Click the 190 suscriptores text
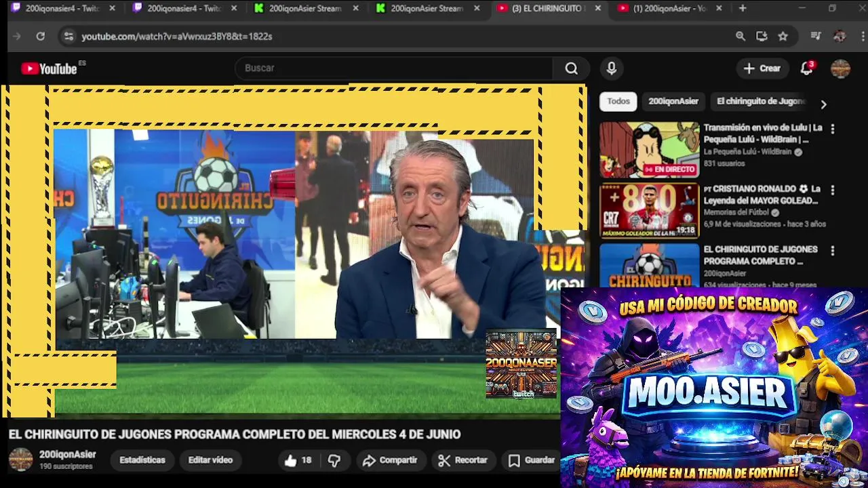868x488 pixels. coord(66,467)
